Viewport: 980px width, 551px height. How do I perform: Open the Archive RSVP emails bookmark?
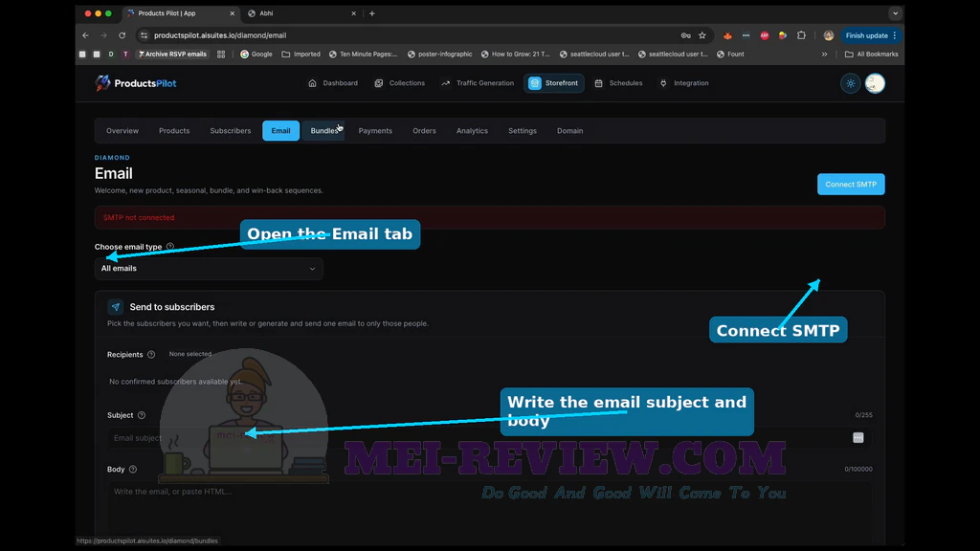point(172,55)
